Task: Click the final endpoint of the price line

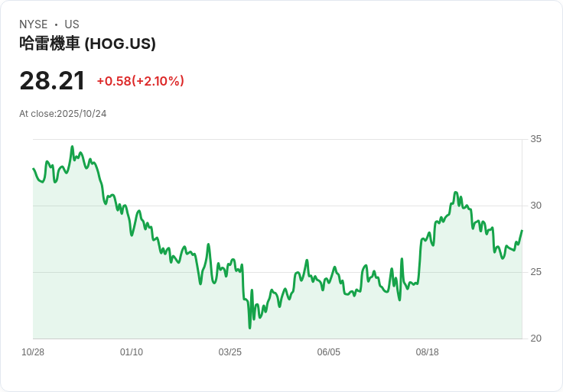Action: (x=522, y=231)
